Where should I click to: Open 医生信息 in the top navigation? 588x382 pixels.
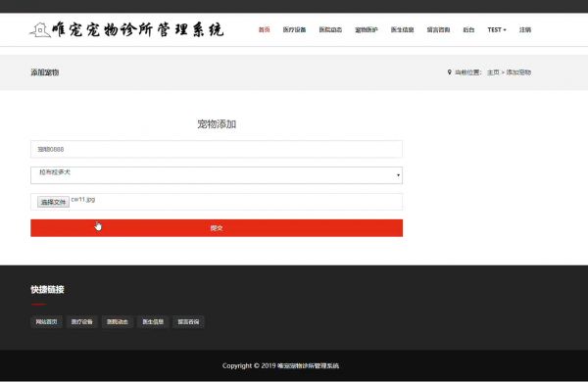(x=403, y=29)
